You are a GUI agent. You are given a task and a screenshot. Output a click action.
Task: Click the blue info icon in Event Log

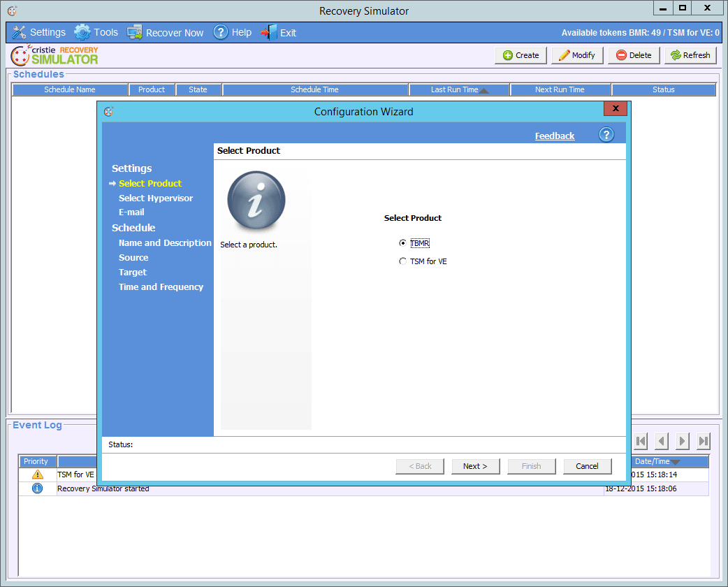click(x=37, y=488)
